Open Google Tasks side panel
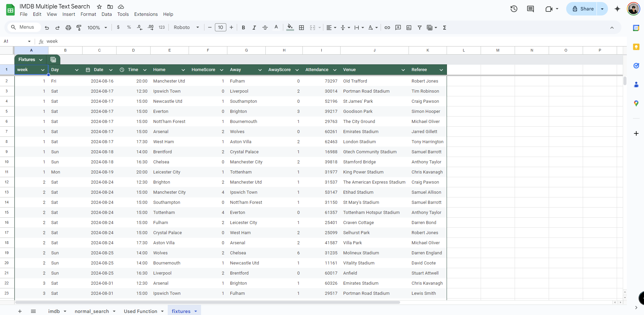The width and height of the screenshot is (644, 315). pos(636,66)
